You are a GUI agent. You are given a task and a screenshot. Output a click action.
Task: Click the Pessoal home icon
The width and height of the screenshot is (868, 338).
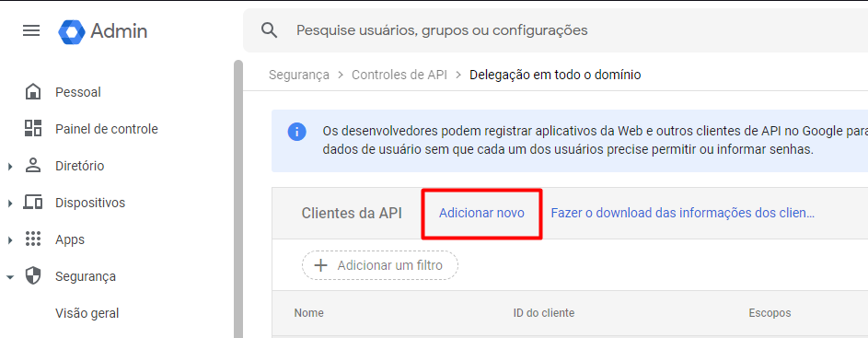tap(33, 92)
